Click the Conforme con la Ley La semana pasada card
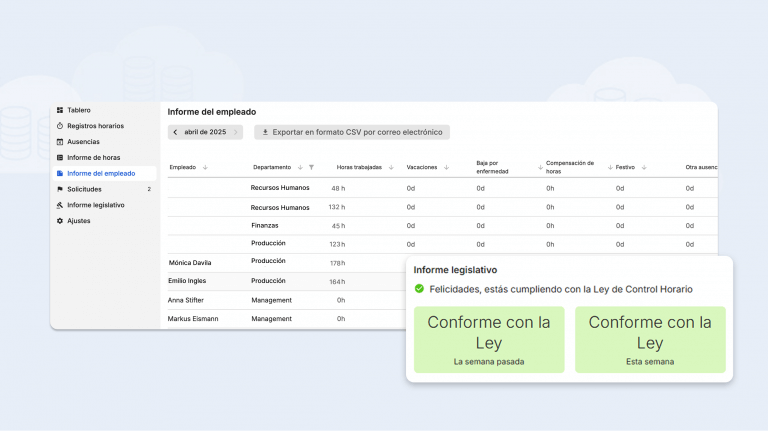768x431 pixels. [489, 340]
